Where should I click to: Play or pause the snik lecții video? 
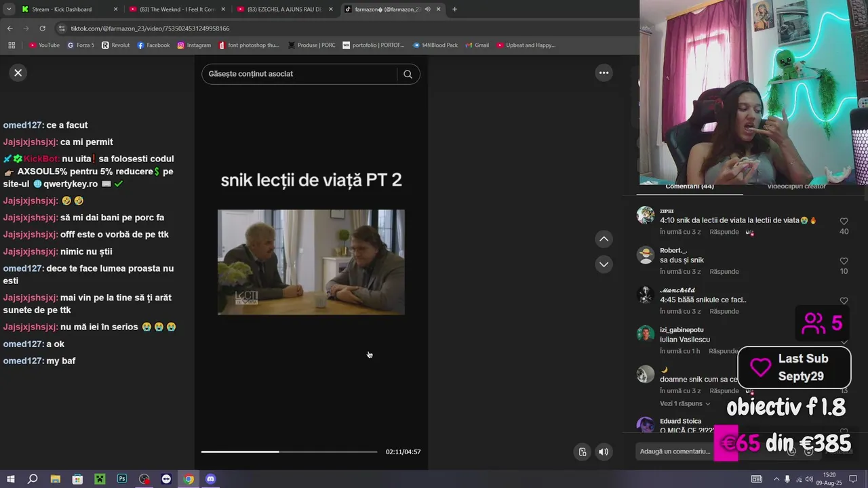[x=311, y=262]
